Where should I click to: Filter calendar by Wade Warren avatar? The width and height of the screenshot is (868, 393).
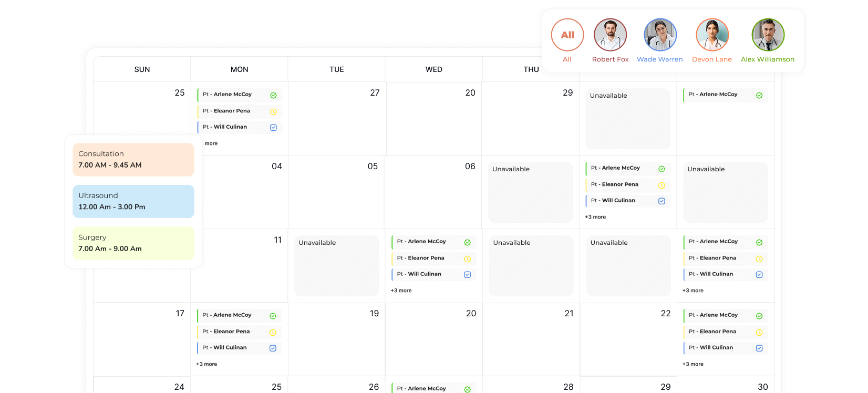tap(660, 35)
